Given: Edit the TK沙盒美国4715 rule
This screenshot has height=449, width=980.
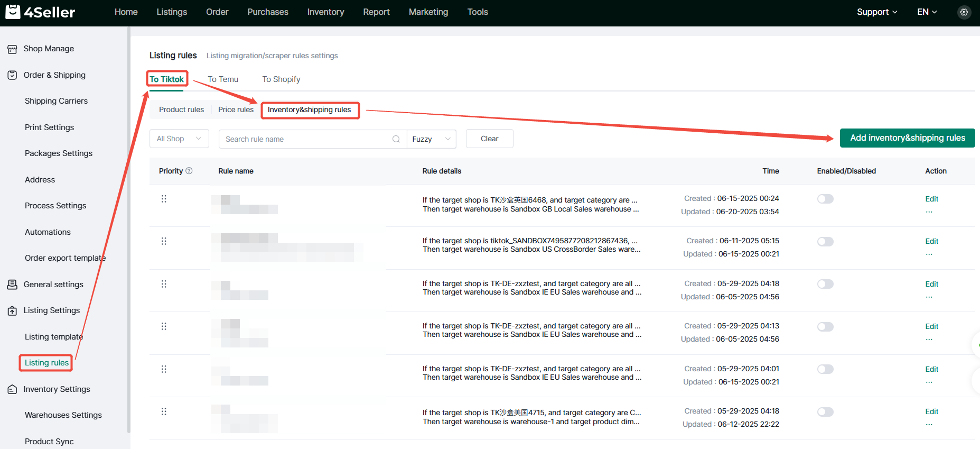Looking at the screenshot, I should click(932, 411).
